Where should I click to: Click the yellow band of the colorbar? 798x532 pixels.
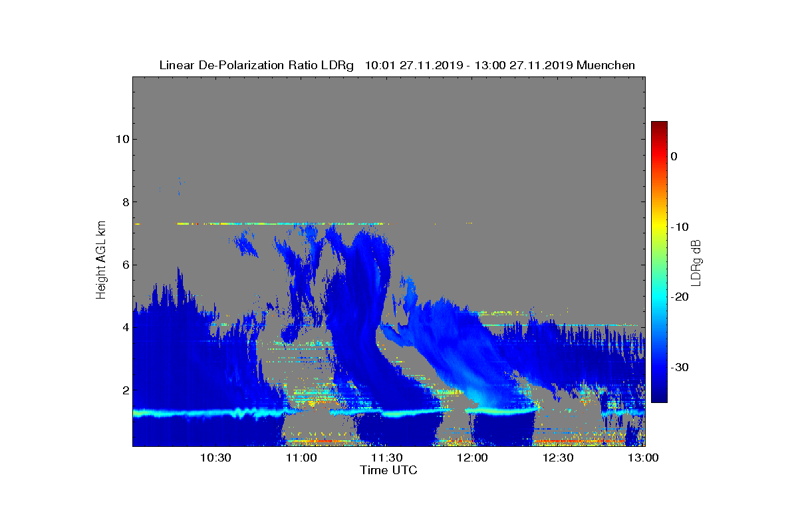pyautogui.click(x=659, y=227)
